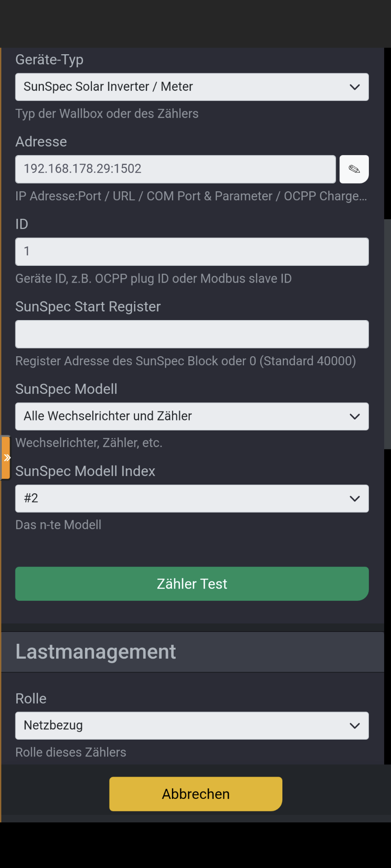The width and height of the screenshot is (391, 868).
Task: Open the SunSpec Modell dropdown
Action: 192,416
